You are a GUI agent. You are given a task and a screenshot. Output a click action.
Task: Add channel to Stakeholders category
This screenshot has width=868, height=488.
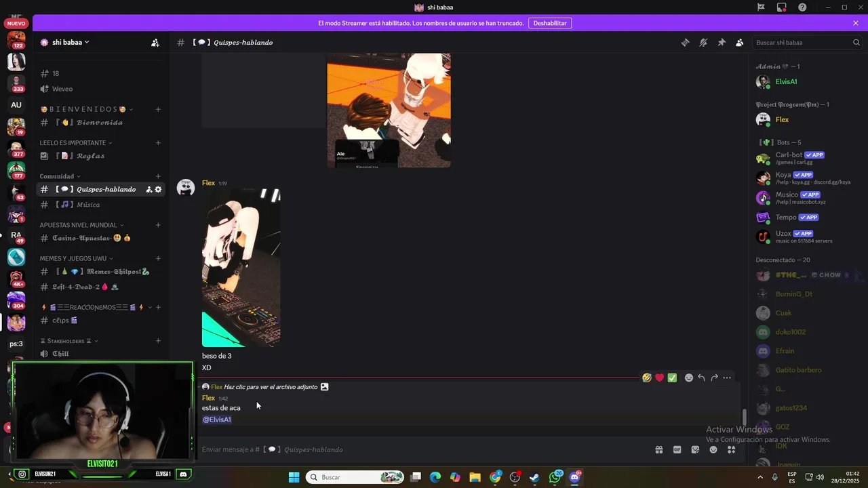click(x=158, y=341)
